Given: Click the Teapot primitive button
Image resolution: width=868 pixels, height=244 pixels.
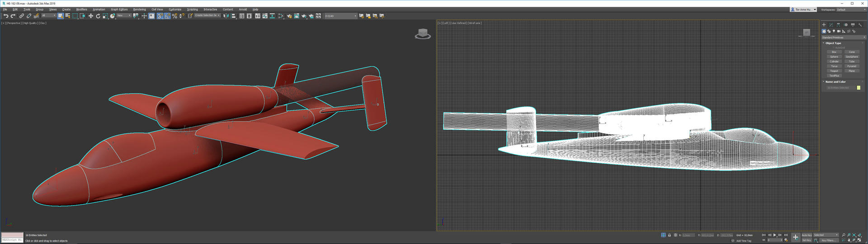Looking at the screenshot, I should click(x=834, y=71).
